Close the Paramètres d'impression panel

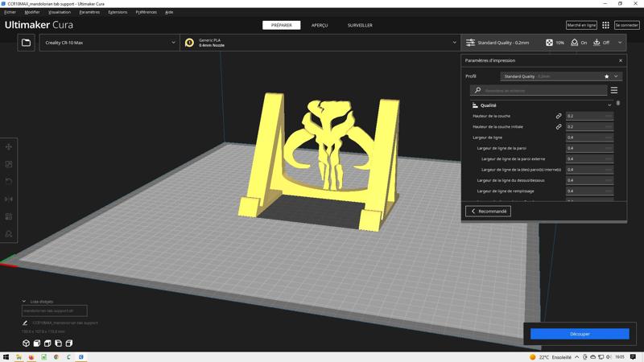pos(621,61)
